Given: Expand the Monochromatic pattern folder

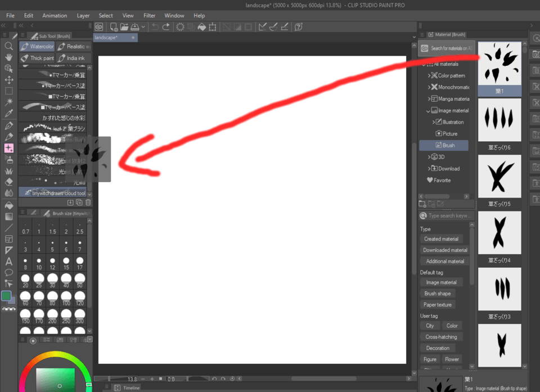Looking at the screenshot, I should (x=429, y=87).
